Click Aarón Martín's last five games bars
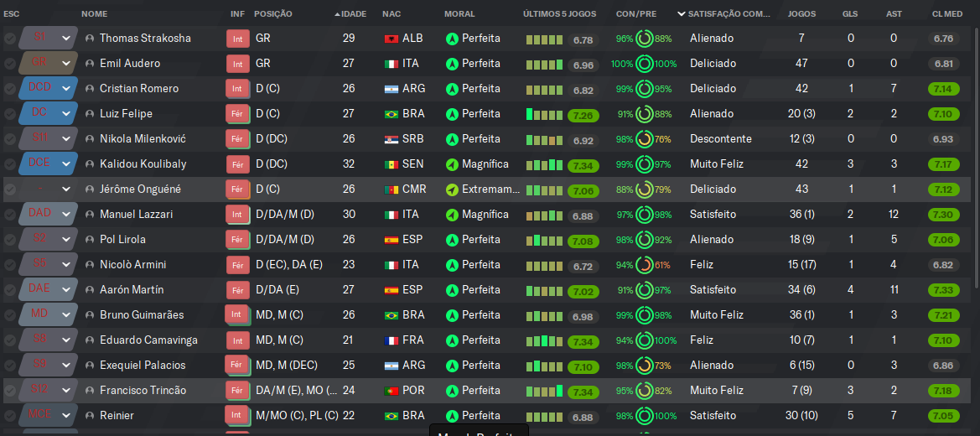Image resolution: width=980 pixels, height=436 pixels. 544,290
